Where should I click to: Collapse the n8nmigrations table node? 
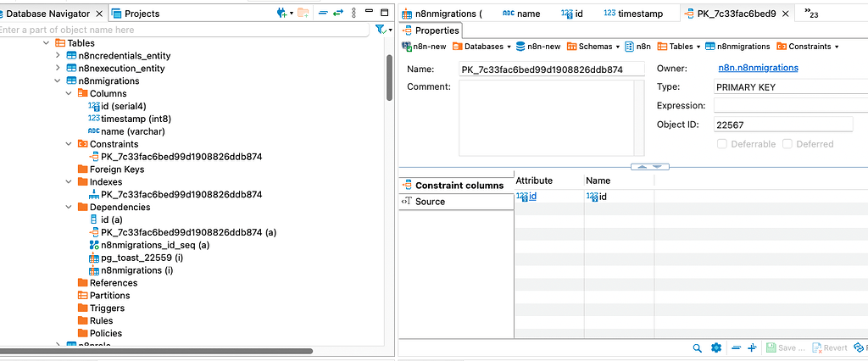58,81
